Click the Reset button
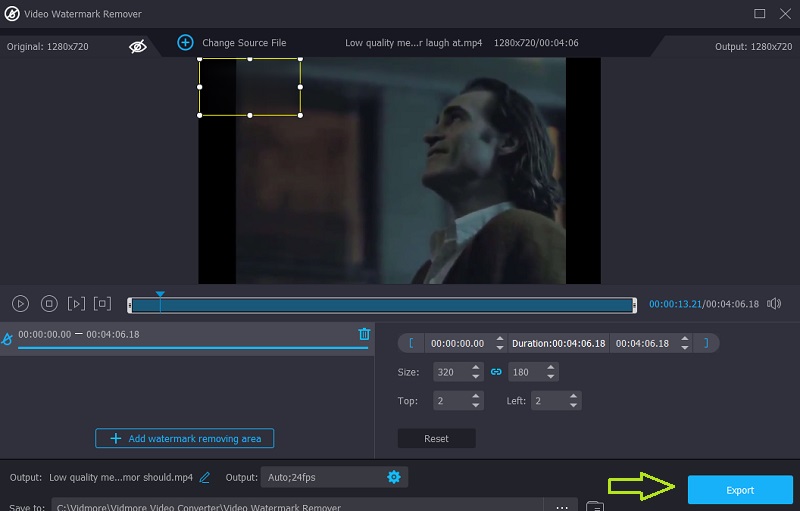This screenshot has width=800, height=511. pos(436,439)
